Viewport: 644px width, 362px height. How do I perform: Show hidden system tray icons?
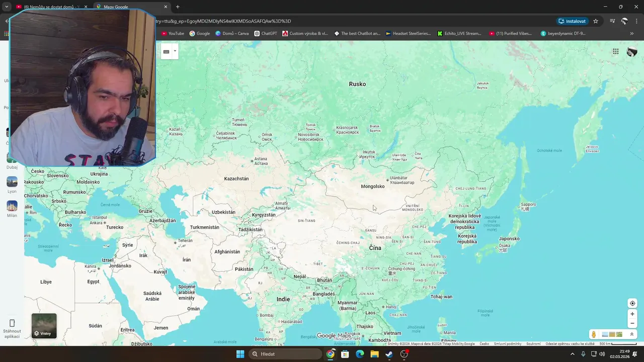coord(572,354)
